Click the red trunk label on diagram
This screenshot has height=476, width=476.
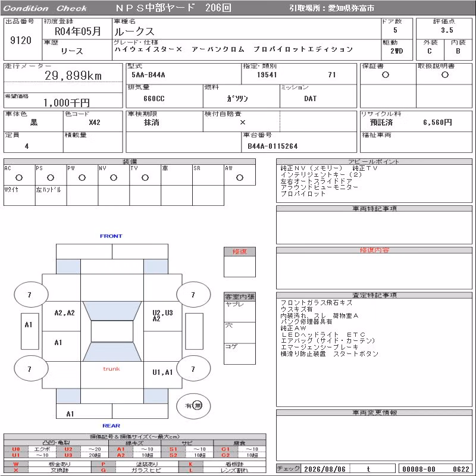[x=111, y=369]
